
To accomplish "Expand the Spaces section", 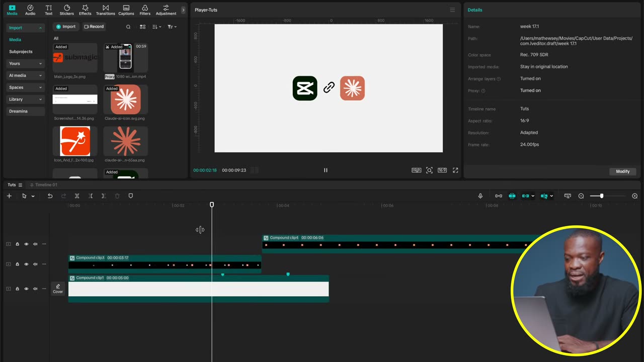I will click(25, 87).
